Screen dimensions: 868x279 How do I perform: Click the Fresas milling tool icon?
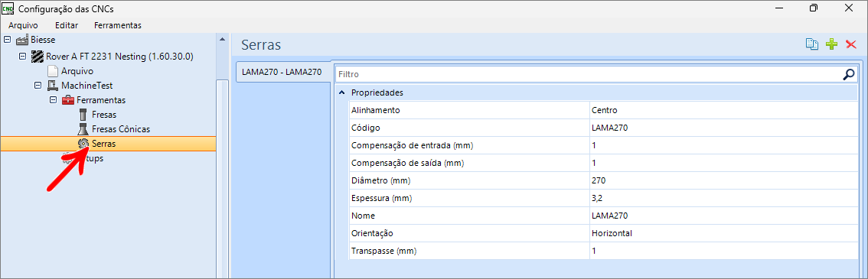(x=83, y=115)
